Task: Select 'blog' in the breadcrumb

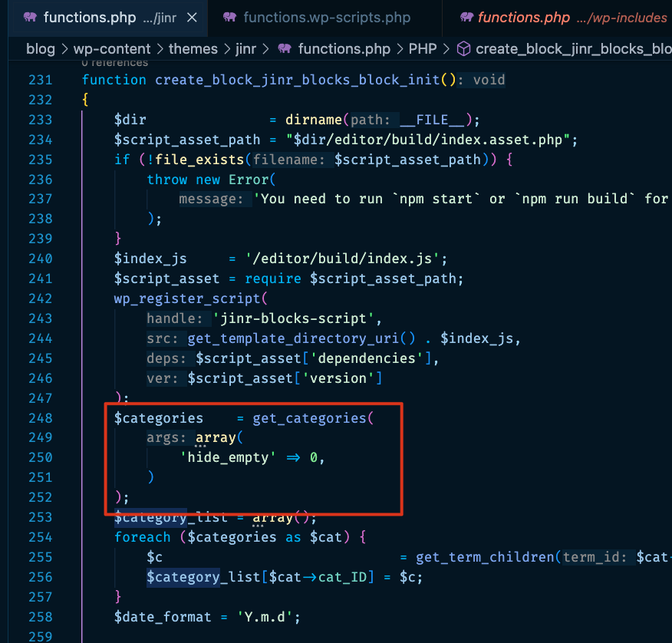Action: tap(41, 49)
